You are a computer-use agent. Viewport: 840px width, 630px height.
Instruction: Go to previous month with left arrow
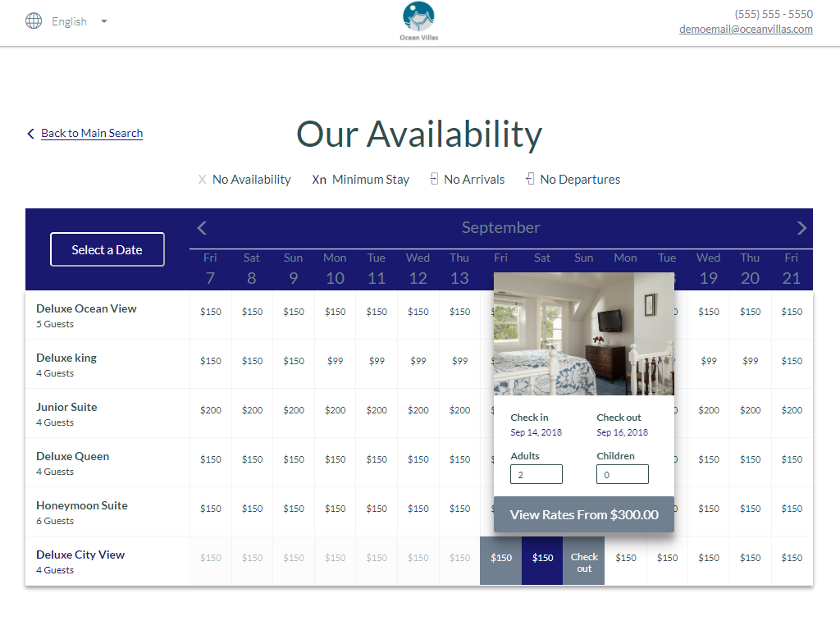pos(202,228)
